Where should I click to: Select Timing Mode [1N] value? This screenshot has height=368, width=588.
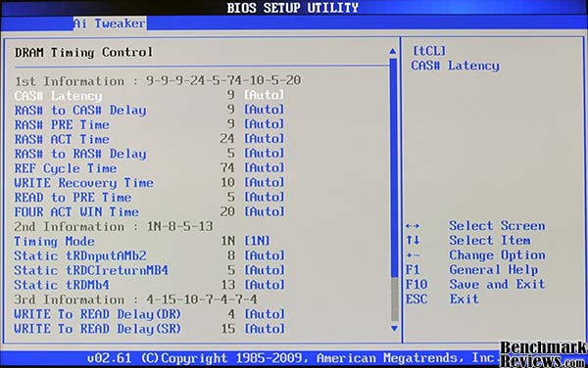(257, 241)
